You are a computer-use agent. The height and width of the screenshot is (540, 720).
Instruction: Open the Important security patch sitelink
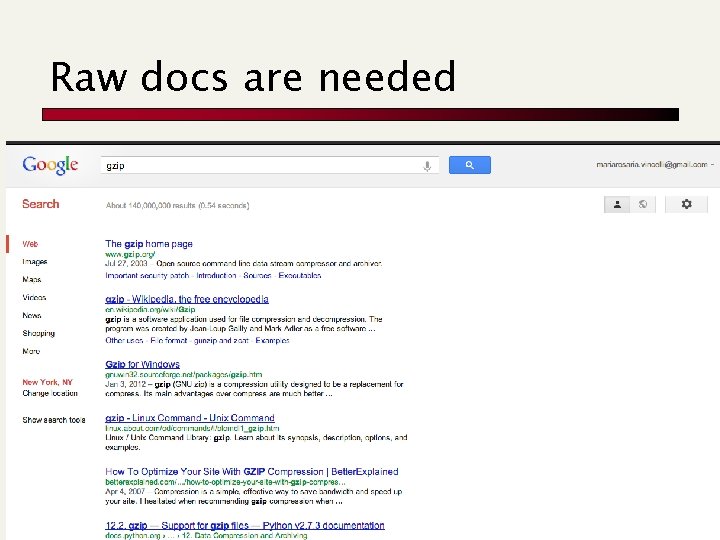(x=147, y=276)
